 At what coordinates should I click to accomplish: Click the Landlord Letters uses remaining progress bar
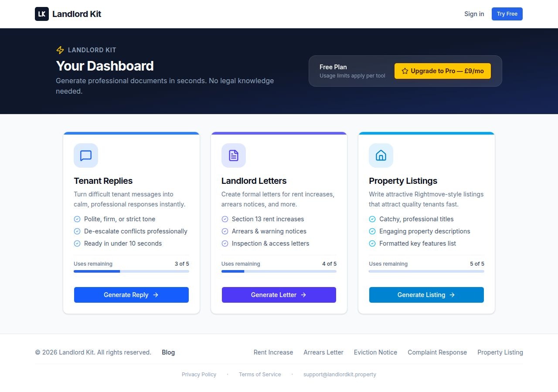(279, 271)
